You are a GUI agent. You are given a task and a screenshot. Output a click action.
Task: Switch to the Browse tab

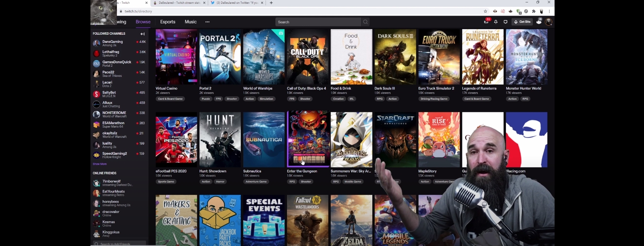coord(143,22)
